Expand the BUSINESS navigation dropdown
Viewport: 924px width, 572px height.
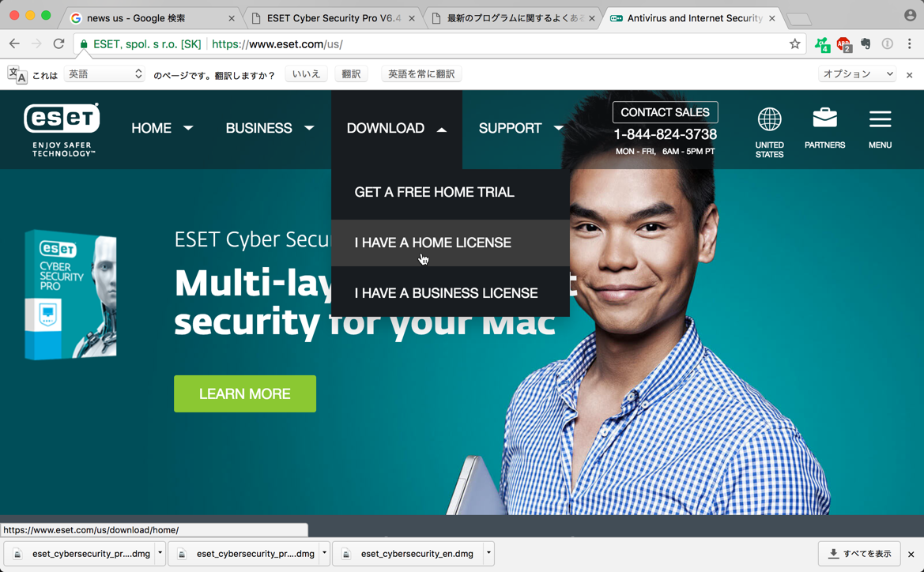(270, 128)
